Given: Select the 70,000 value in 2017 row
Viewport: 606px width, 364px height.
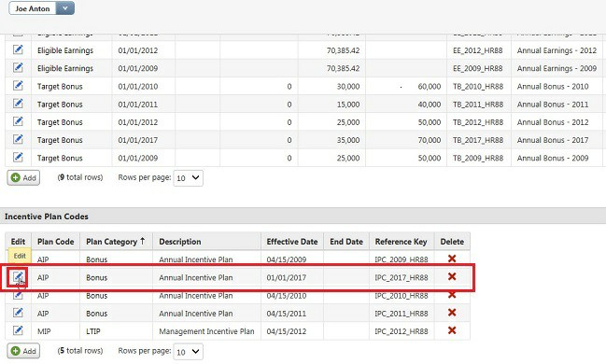Looking at the screenshot, I should click(430, 140).
